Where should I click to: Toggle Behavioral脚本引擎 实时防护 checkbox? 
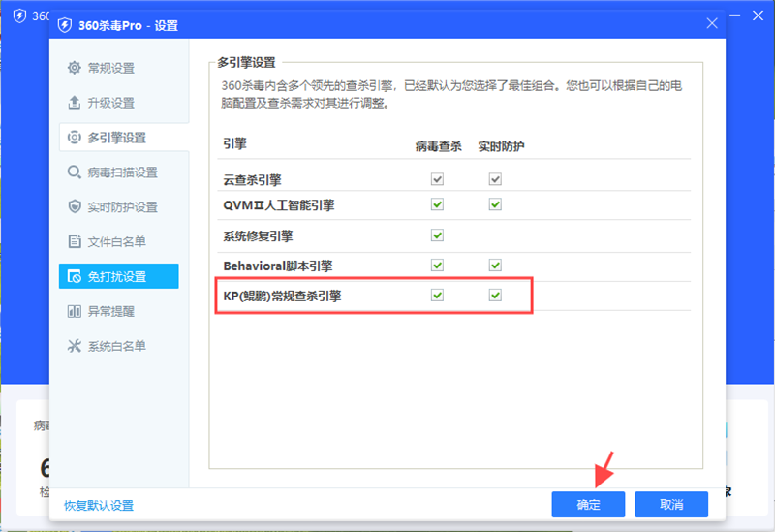[x=495, y=265]
